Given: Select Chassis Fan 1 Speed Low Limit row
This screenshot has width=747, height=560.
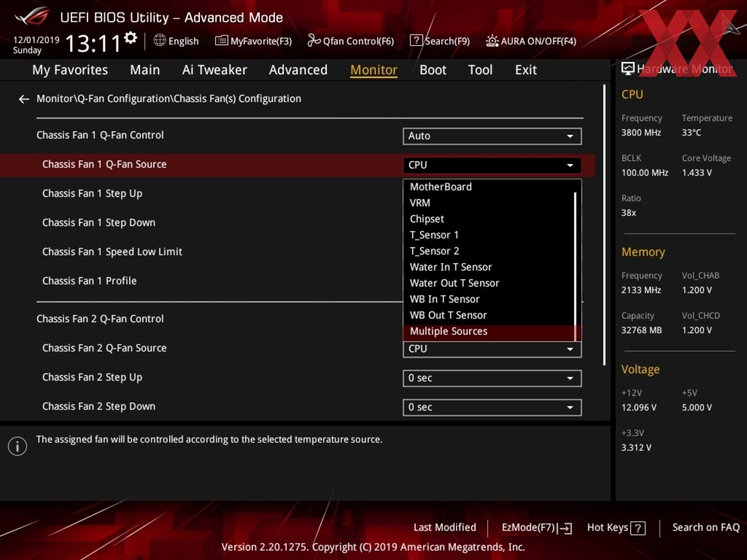Looking at the screenshot, I should [x=112, y=252].
